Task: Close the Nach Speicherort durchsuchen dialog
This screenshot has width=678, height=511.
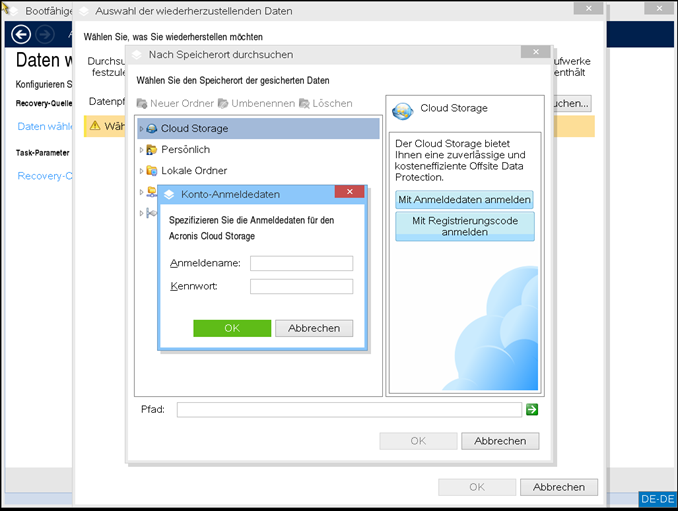Action: pyautogui.click(x=536, y=52)
